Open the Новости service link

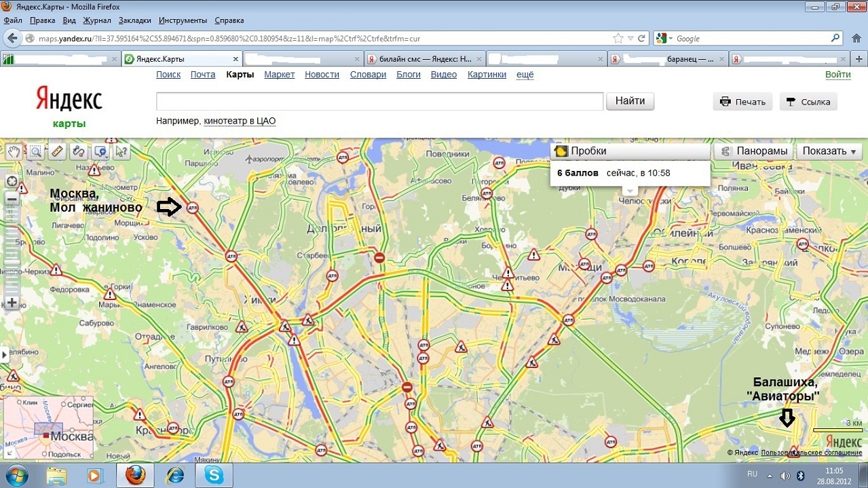(322, 75)
